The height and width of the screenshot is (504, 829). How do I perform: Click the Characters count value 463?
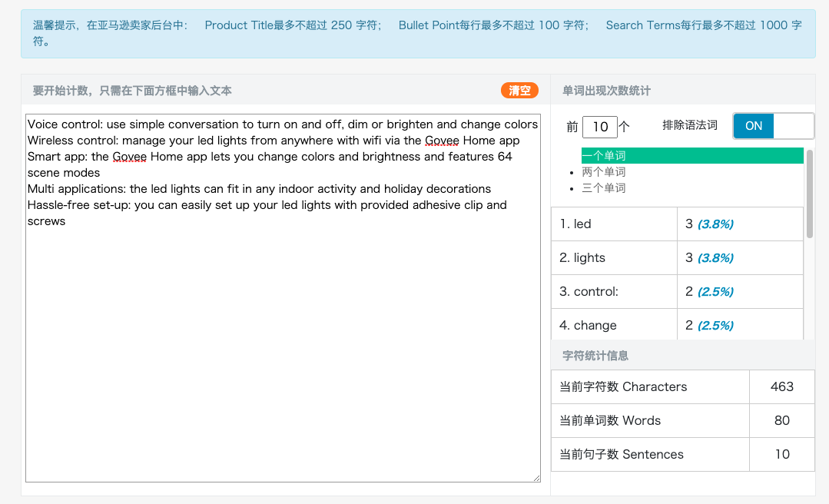781,386
